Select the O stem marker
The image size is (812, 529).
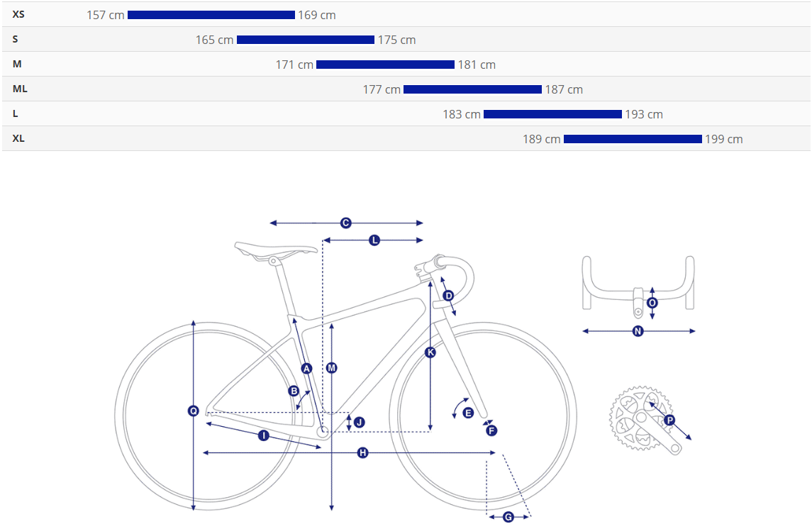click(x=652, y=303)
